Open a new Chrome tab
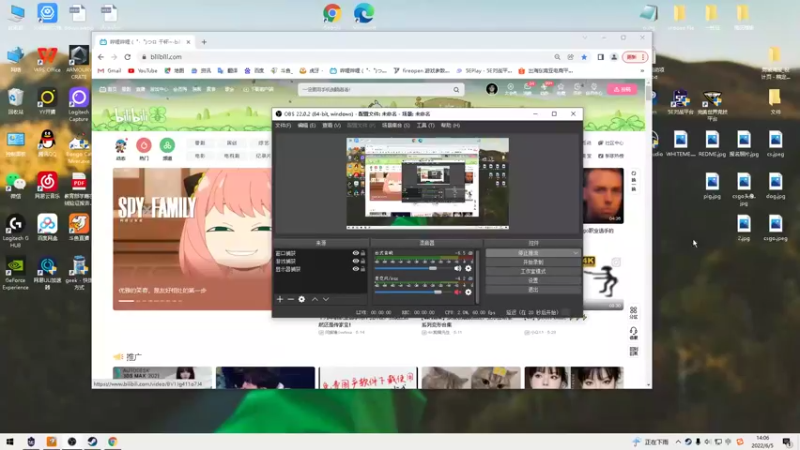This screenshot has width=800, height=450. pos(204,42)
